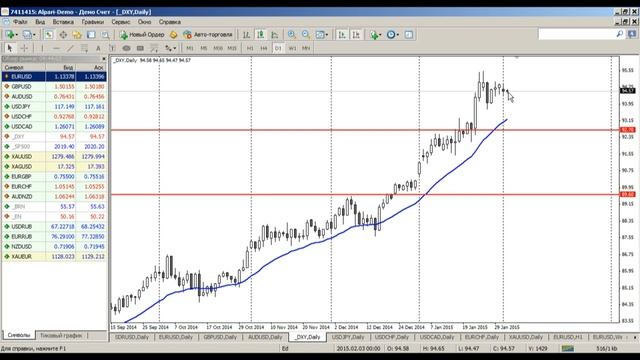The image size is (640, 360).
Task: Click the connection status indicator in status bar
Action: click(568, 349)
